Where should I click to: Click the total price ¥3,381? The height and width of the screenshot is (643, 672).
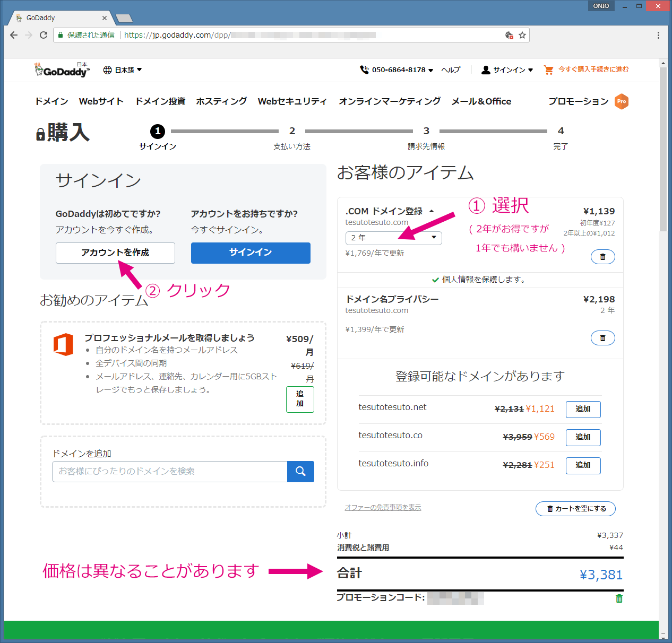click(601, 575)
